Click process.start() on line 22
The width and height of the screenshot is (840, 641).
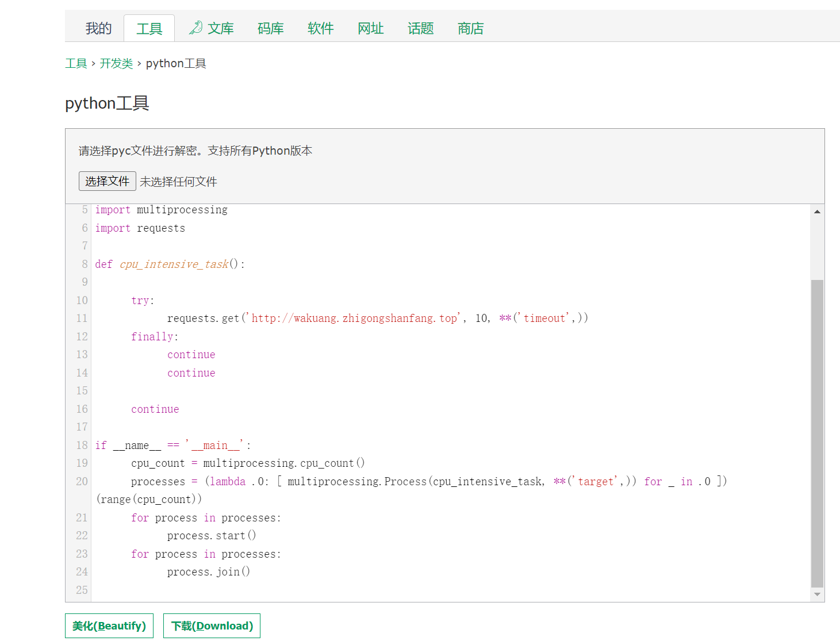tap(212, 536)
